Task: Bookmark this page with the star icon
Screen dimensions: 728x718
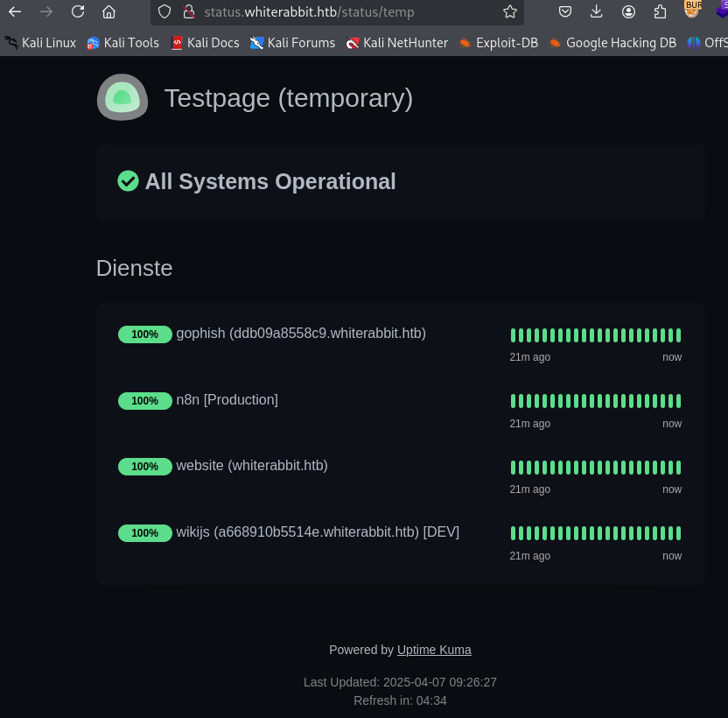Action: (510, 12)
